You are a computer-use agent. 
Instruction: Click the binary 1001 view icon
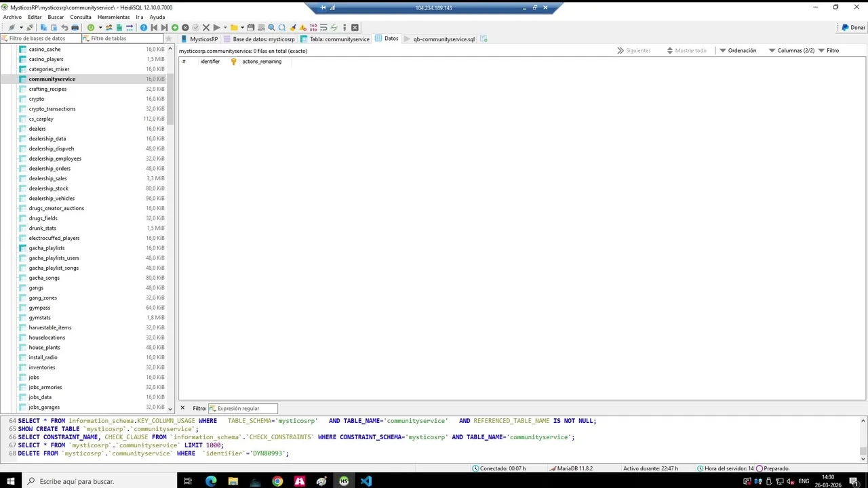tap(313, 28)
